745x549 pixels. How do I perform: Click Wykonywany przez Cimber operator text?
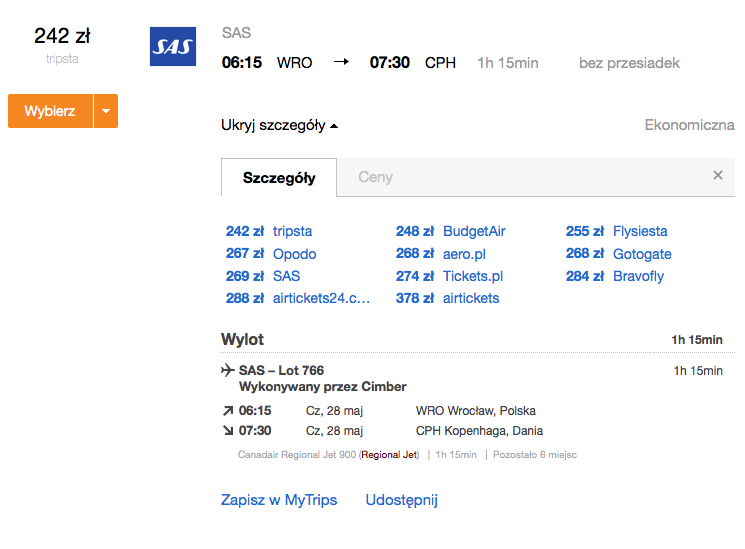point(323,386)
